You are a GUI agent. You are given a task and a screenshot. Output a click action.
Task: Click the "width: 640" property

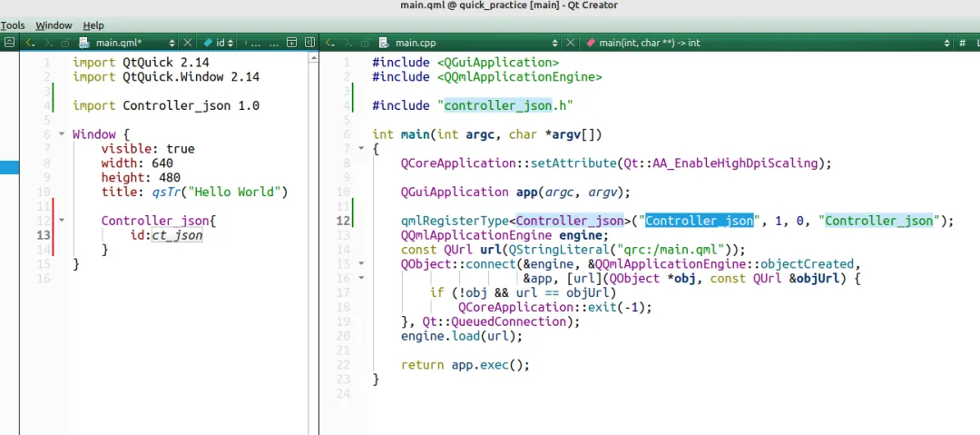coord(137,163)
